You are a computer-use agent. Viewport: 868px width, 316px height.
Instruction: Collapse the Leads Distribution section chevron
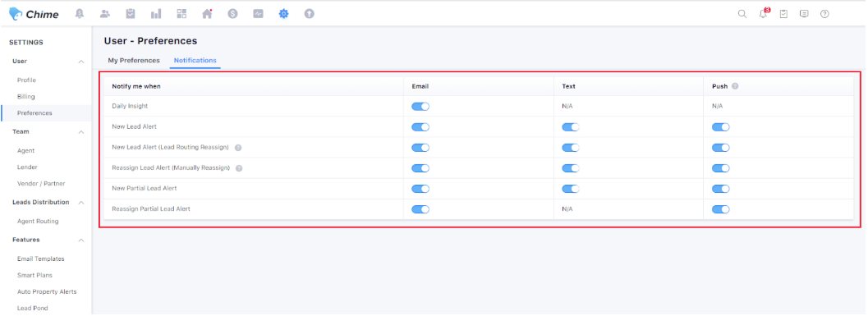point(80,203)
